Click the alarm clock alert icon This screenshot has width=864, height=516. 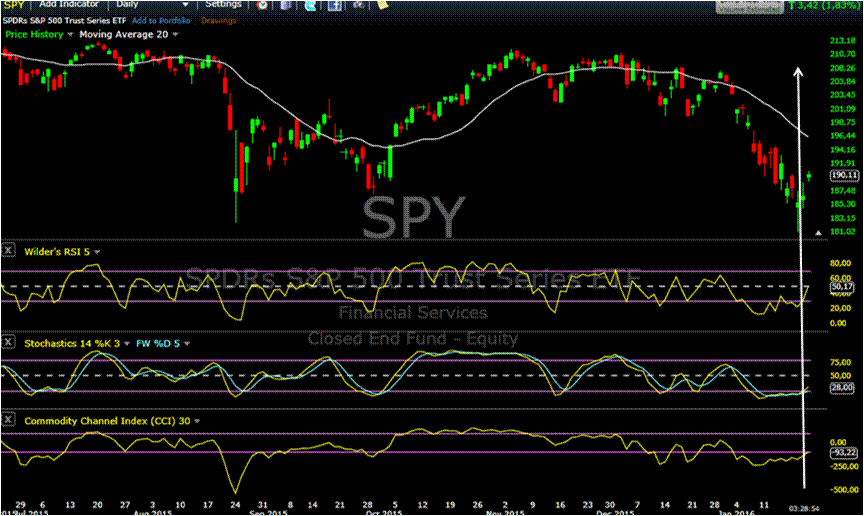click(262, 5)
